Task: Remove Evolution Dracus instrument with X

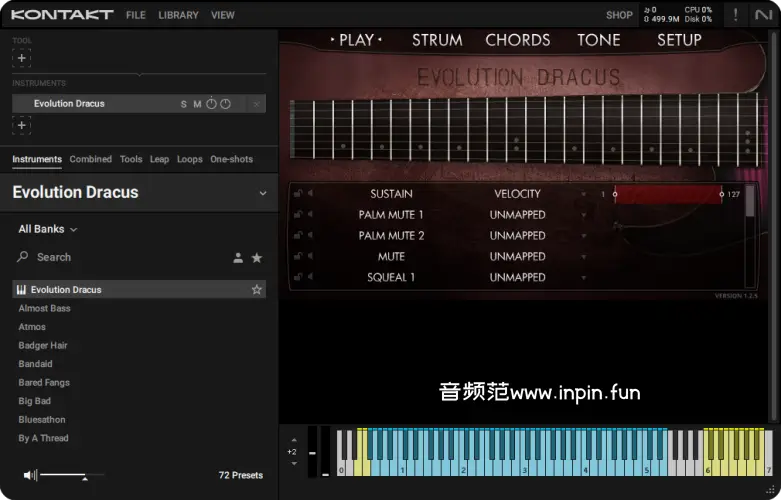Action: (257, 104)
